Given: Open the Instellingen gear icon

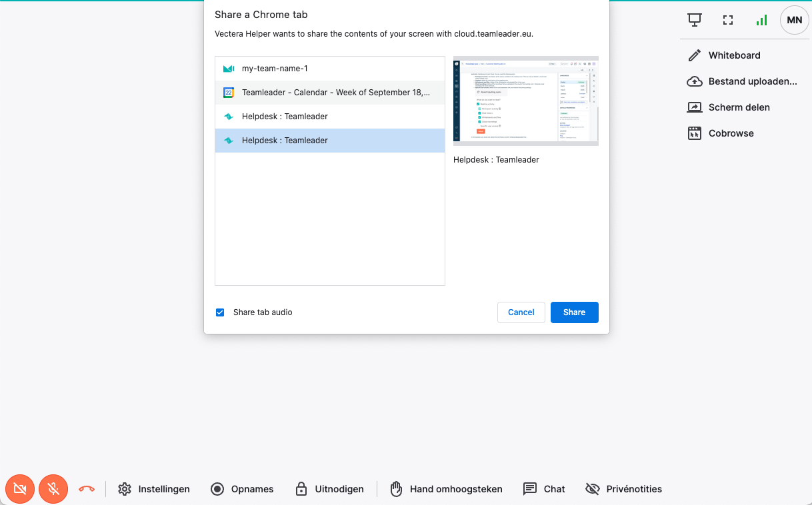Looking at the screenshot, I should tap(125, 489).
